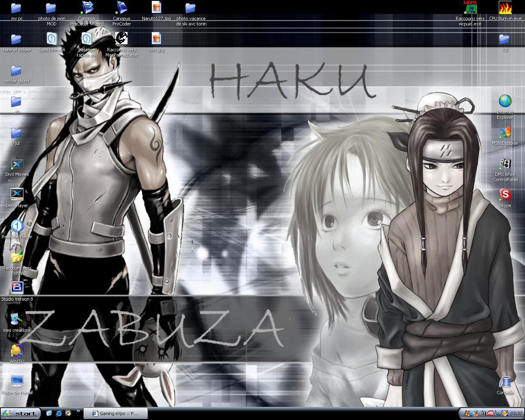The height and width of the screenshot is (420, 525).
Task: Click the eMule tray icon
Action: click(467, 413)
